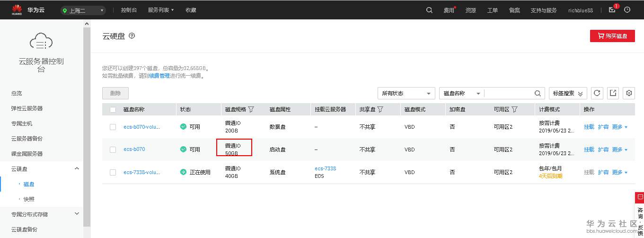Click filter icon on 磁盘规格 column
Screen dimensions: 644x238
click(251, 109)
